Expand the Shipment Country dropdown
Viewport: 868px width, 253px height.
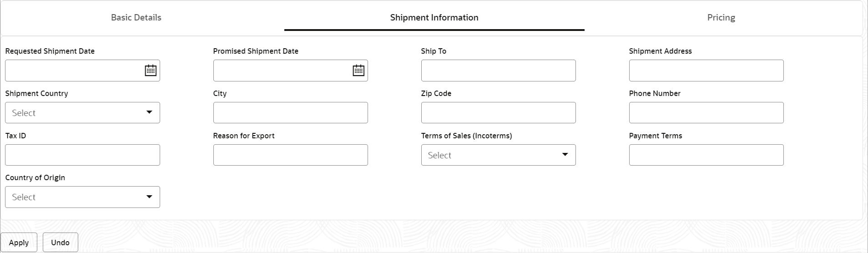pos(82,113)
